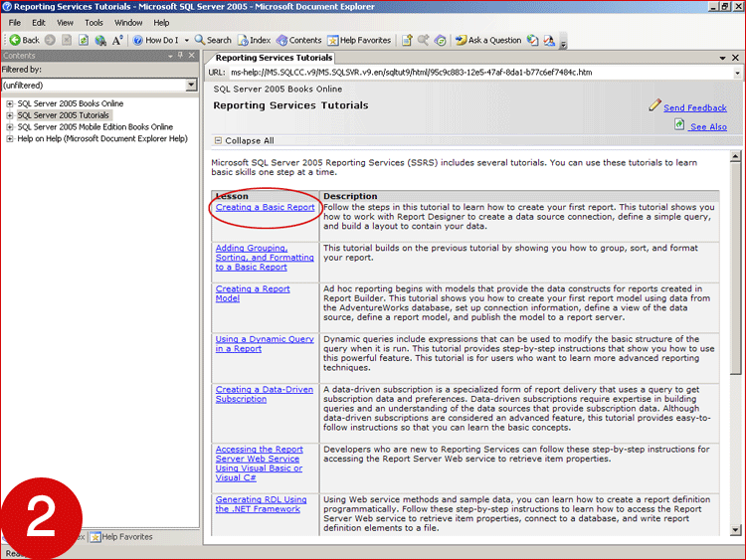Click the Send Feedback link
The height and width of the screenshot is (560, 746).
click(695, 108)
